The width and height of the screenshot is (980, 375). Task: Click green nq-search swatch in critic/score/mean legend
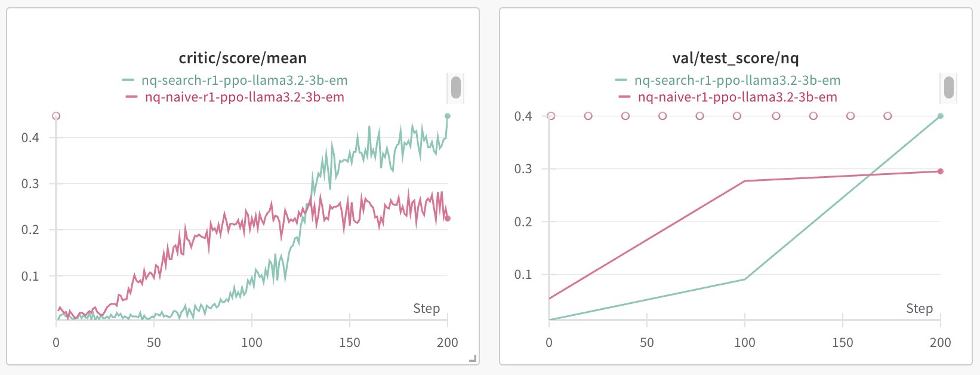pyautogui.click(x=128, y=80)
